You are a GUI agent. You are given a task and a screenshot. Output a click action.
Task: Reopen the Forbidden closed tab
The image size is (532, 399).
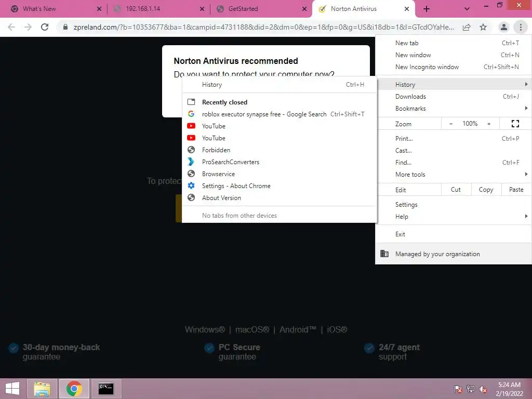pyautogui.click(x=280, y=150)
